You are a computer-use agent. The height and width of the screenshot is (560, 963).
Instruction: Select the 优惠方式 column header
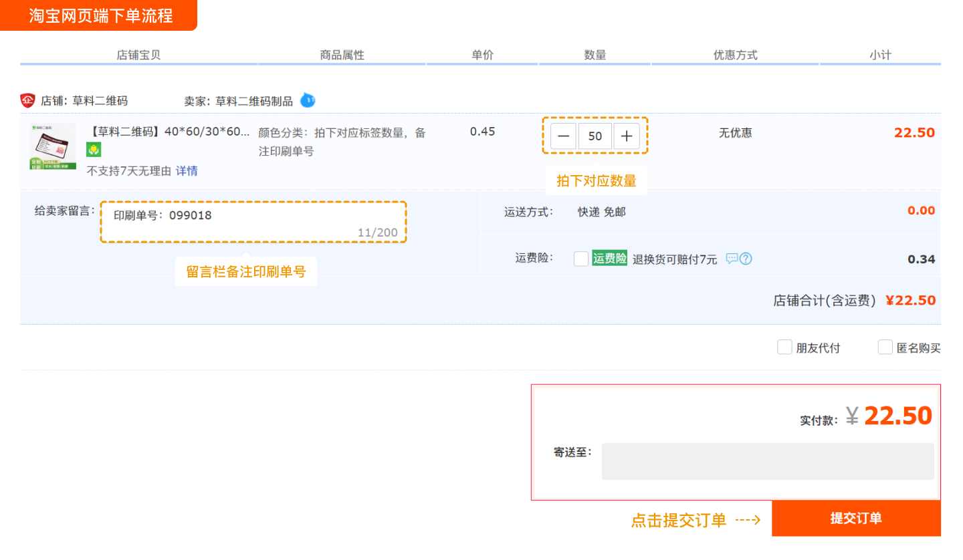pyautogui.click(x=736, y=55)
